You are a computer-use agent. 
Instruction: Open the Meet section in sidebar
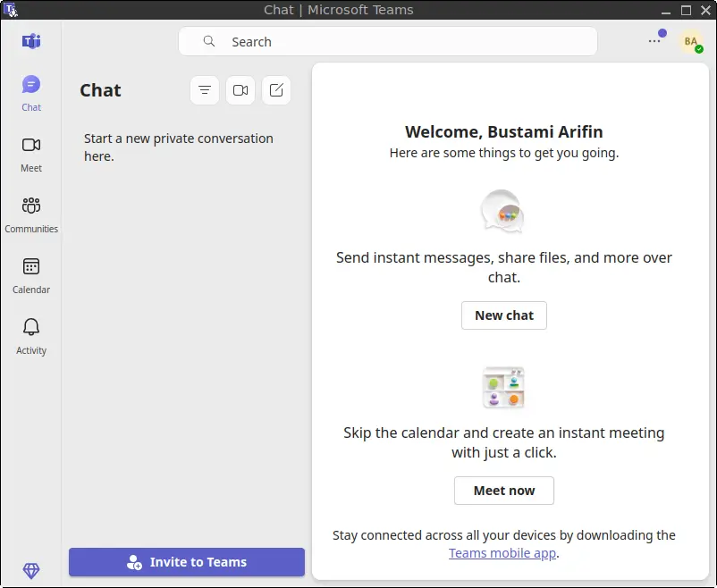tap(31, 155)
